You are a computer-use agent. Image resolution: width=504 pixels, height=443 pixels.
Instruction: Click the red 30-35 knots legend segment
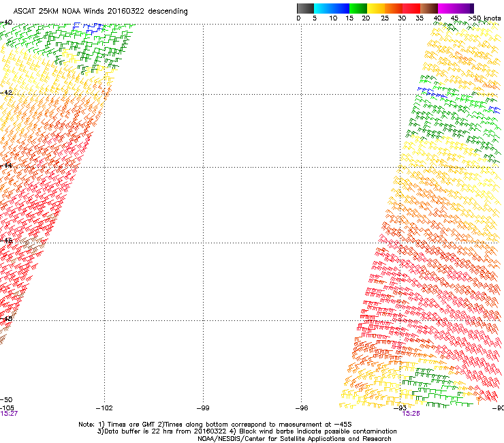(411, 8)
